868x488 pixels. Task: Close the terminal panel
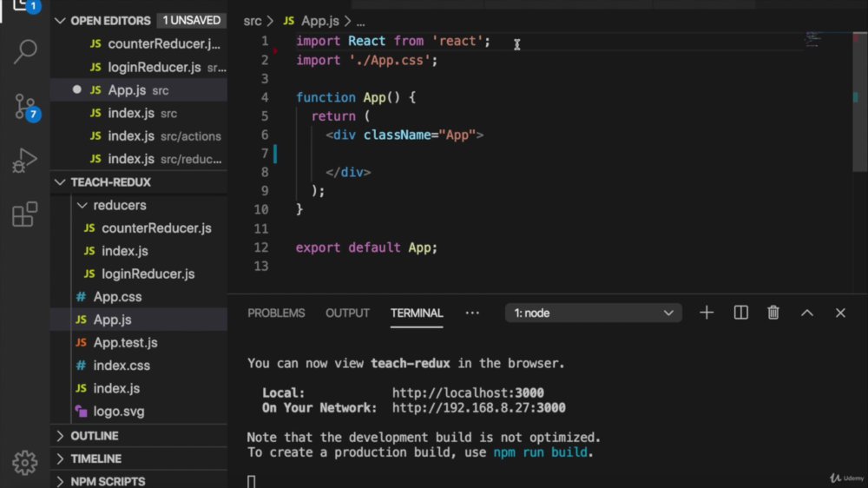click(840, 313)
